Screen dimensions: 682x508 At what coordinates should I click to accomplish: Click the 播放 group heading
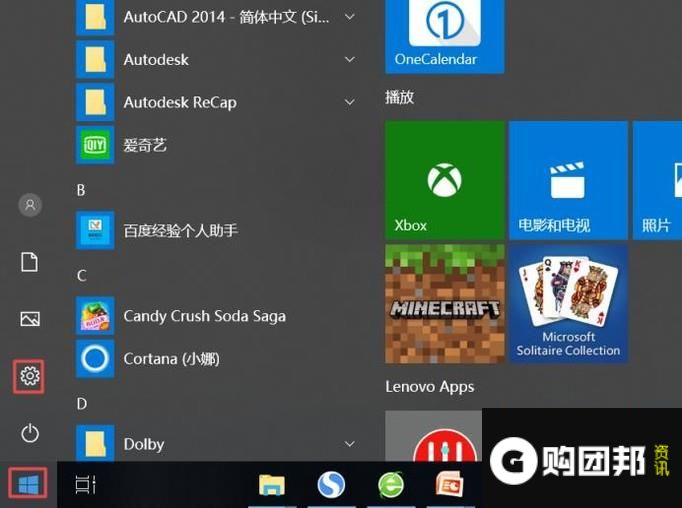point(399,97)
